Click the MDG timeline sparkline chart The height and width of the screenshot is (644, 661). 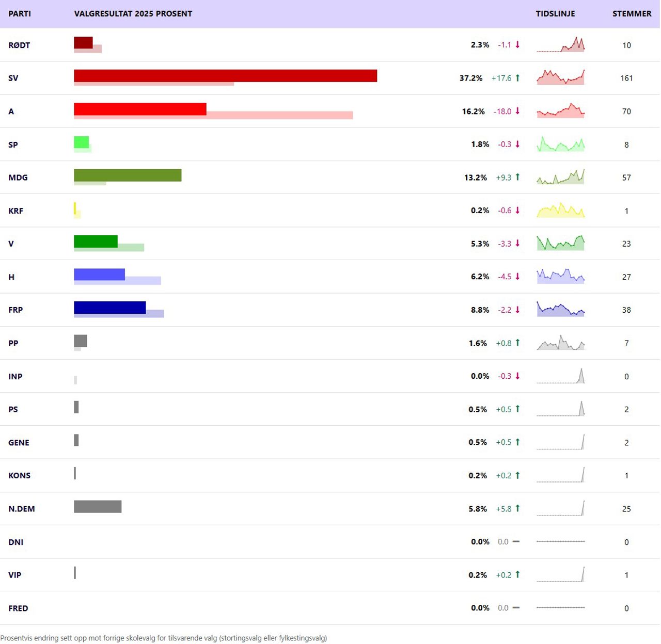coord(561,177)
